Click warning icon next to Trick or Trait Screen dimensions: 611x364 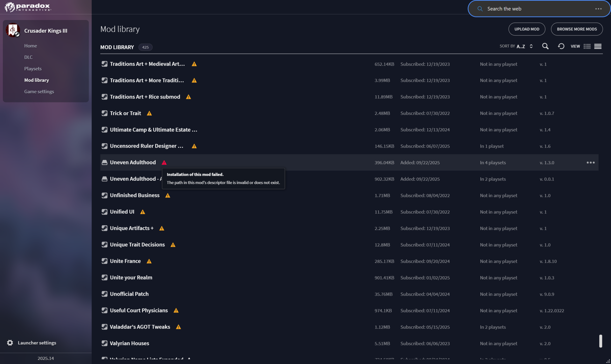click(x=149, y=113)
